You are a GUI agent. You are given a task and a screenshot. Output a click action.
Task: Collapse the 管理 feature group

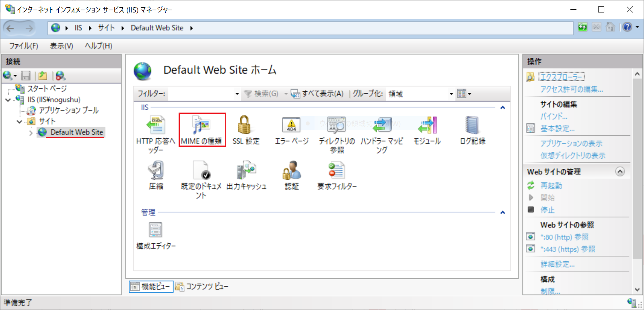(x=502, y=212)
